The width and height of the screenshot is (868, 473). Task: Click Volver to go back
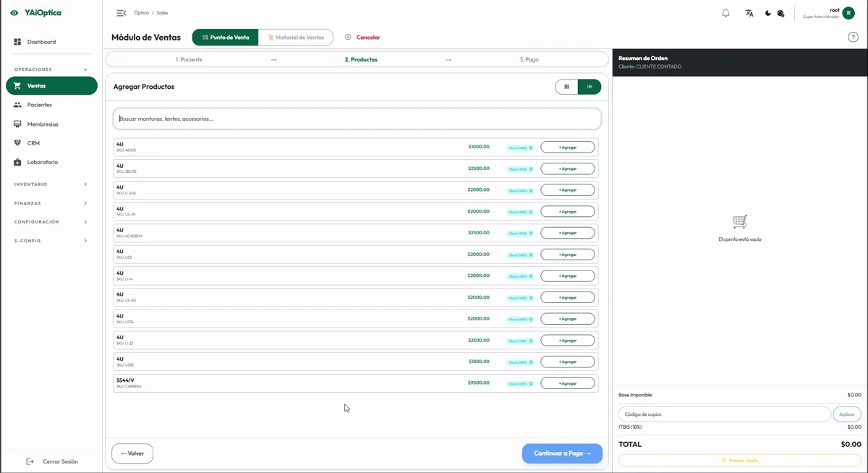(132, 453)
